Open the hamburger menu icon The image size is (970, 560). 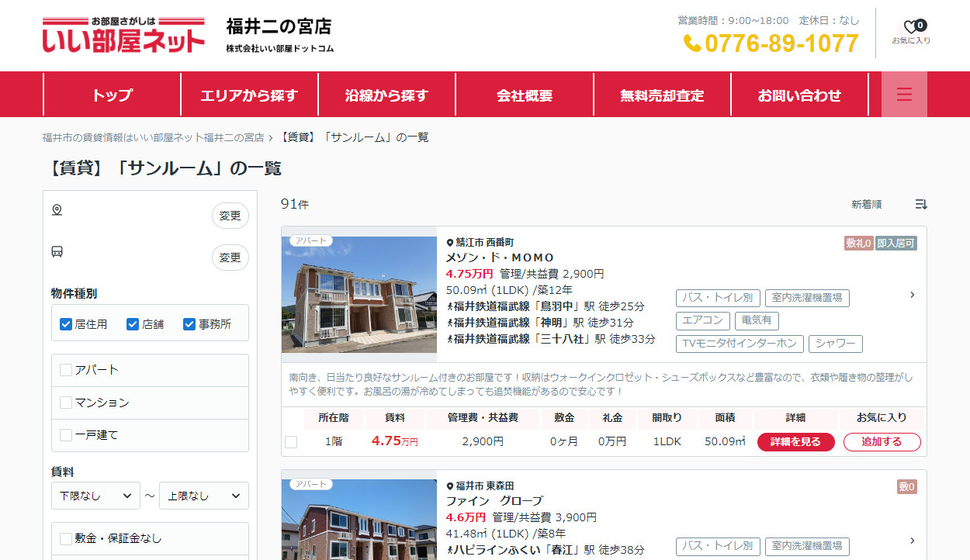point(904,95)
